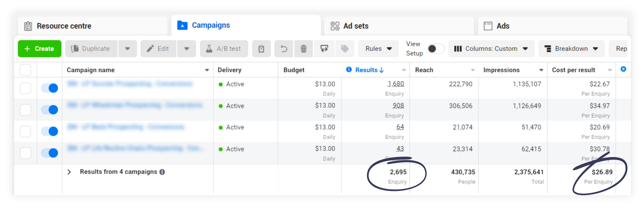This screenshot has width=644, height=208.
Task: Click the clipboard paste icon in toolbar
Action: pos(261,49)
